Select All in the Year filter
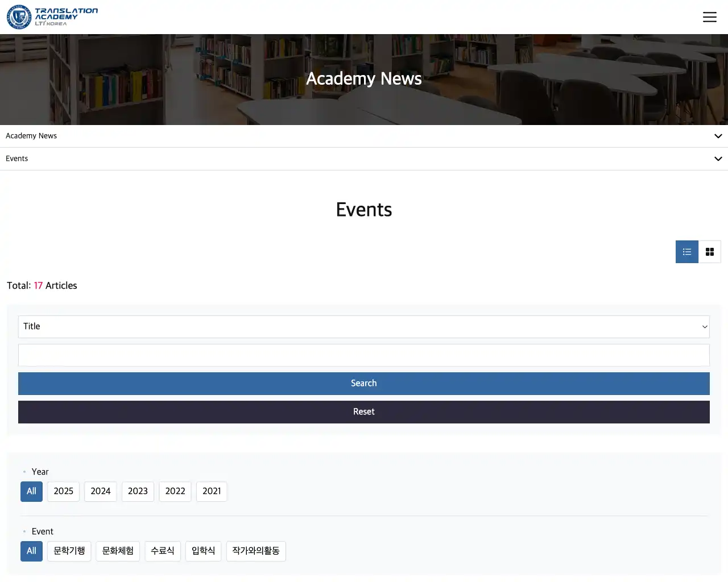The height and width of the screenshot is (582, 728). (x=31, y=492)
